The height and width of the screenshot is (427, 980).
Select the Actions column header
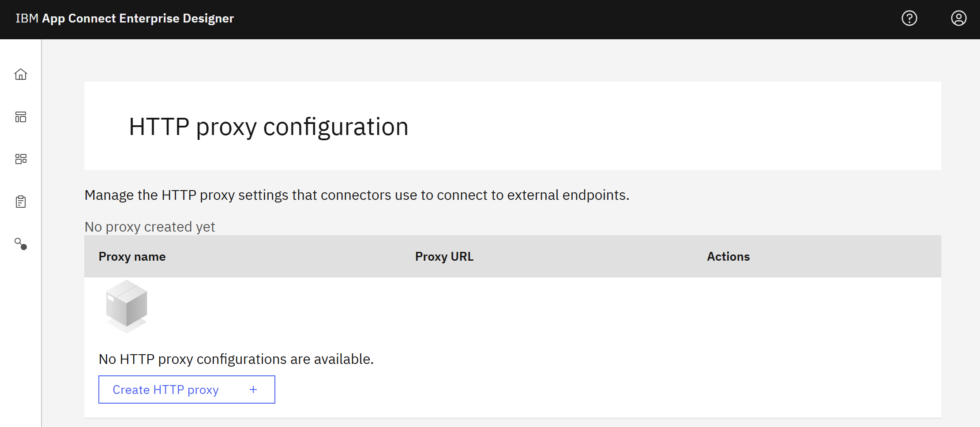(728, 256)
